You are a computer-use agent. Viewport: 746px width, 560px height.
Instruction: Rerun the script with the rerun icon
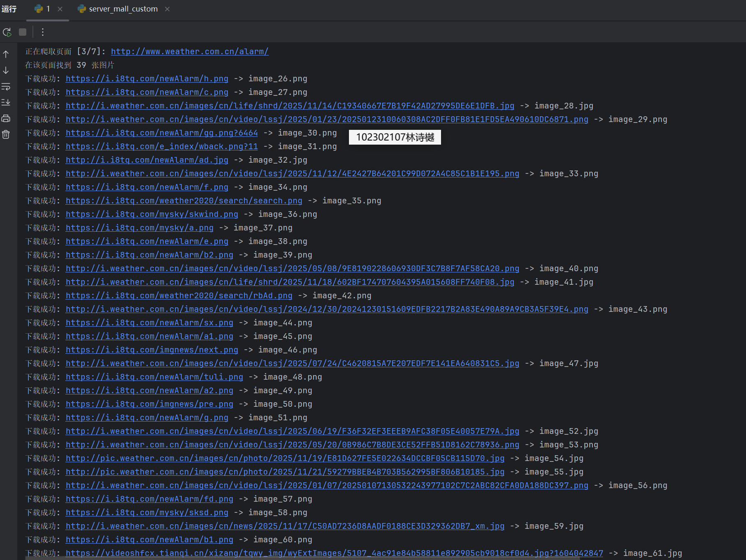(7, 32)
